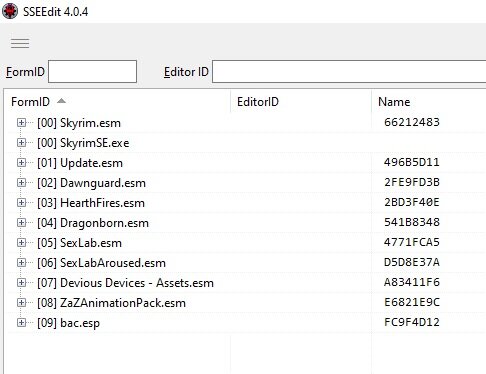Viewport: 486px width, 374px height.
Task: Expand the Update.esm plugin node
Action: [x=21, y=163]
